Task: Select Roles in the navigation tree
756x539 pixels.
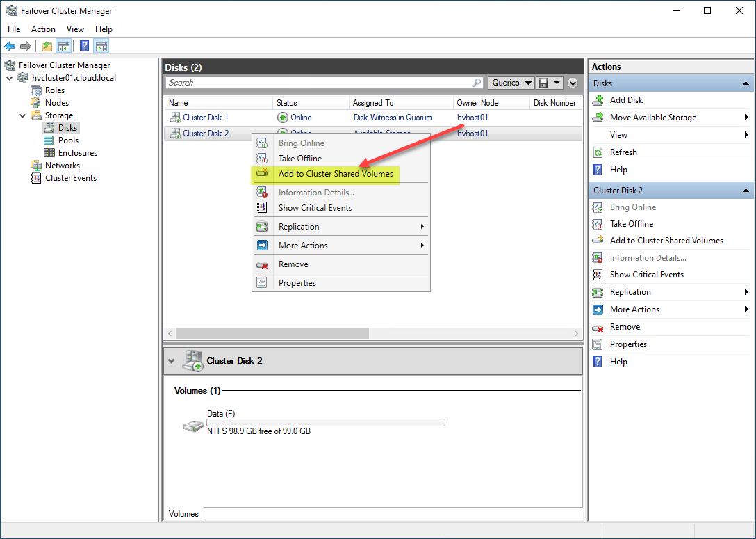Action: pyautogui.click(x=55, y=90)
